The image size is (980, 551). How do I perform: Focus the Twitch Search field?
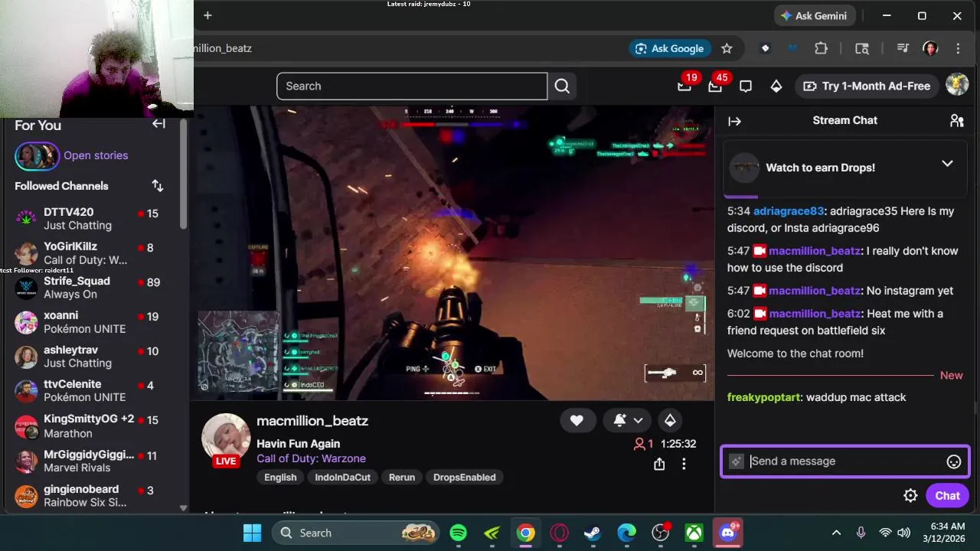click(412, 86)
